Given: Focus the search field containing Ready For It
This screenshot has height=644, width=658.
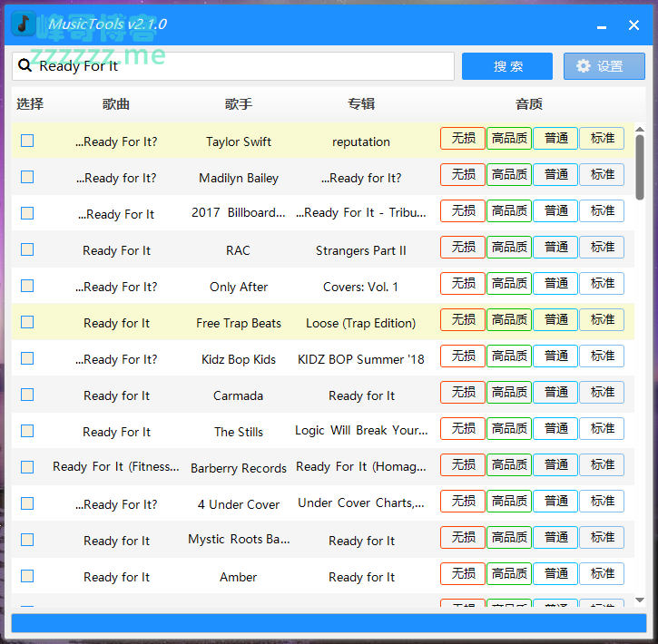Looking at the screenshot, I should pyautogui.click(x=236, y=66).
